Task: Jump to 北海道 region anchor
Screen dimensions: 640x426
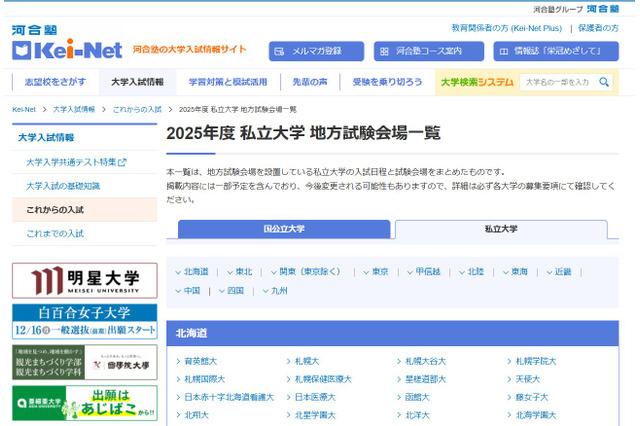Action: 192,272
